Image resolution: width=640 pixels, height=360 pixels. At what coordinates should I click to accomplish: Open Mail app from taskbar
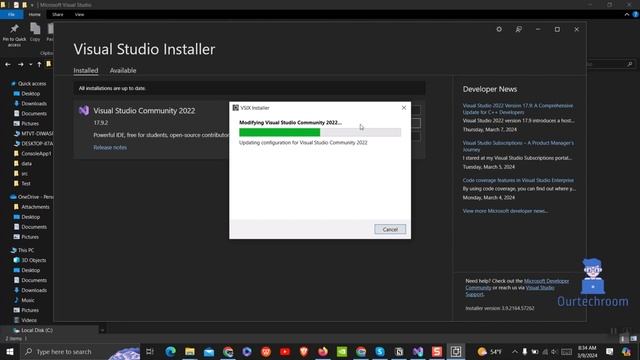(x=209, y=351)
